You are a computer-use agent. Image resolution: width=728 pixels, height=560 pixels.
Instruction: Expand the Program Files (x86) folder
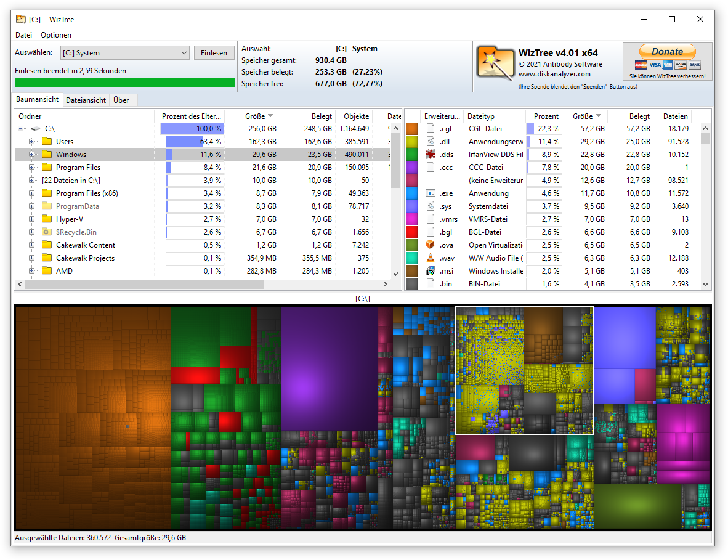pos(31,193)
